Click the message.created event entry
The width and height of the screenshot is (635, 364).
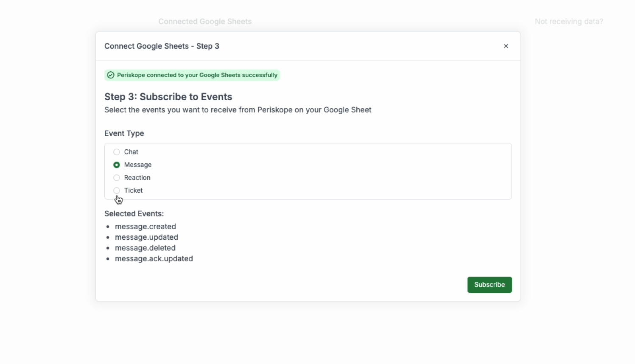145,227
